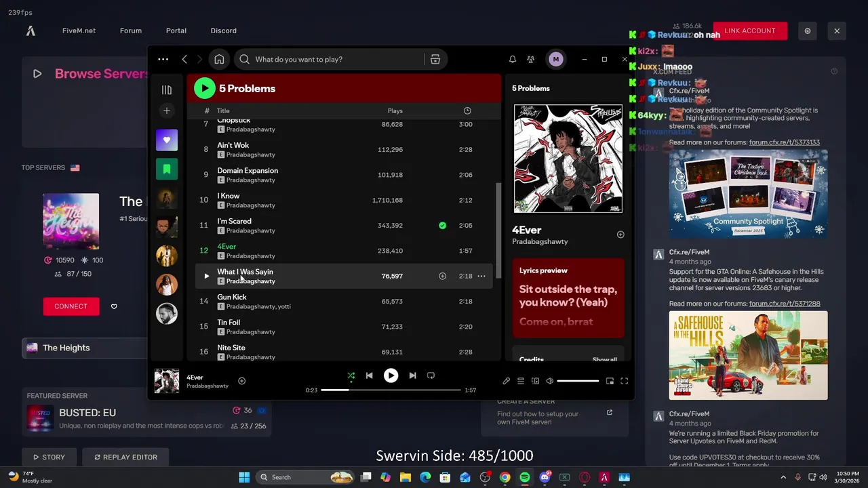Open the 5 Problems album cover art
868x488 pixels.
[568, 159]
